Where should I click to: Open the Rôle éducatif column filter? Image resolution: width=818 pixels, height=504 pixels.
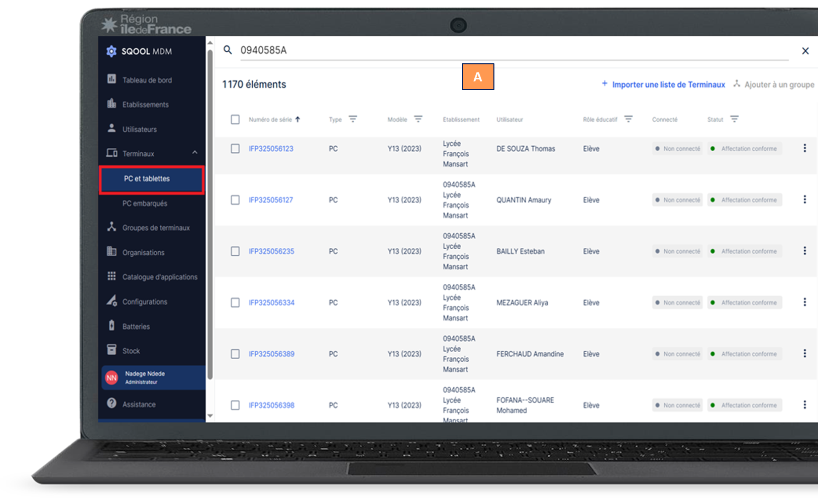pyautogui.click(x=628, y=119)
